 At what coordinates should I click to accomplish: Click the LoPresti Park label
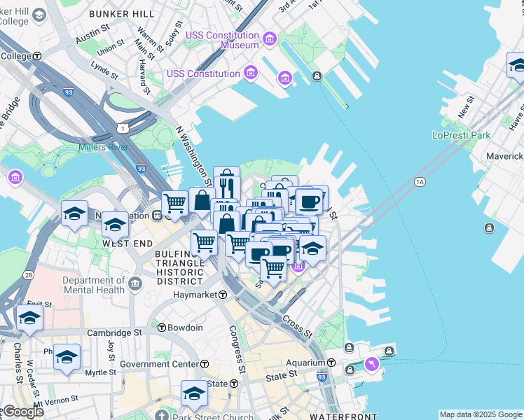pos(461,135)
